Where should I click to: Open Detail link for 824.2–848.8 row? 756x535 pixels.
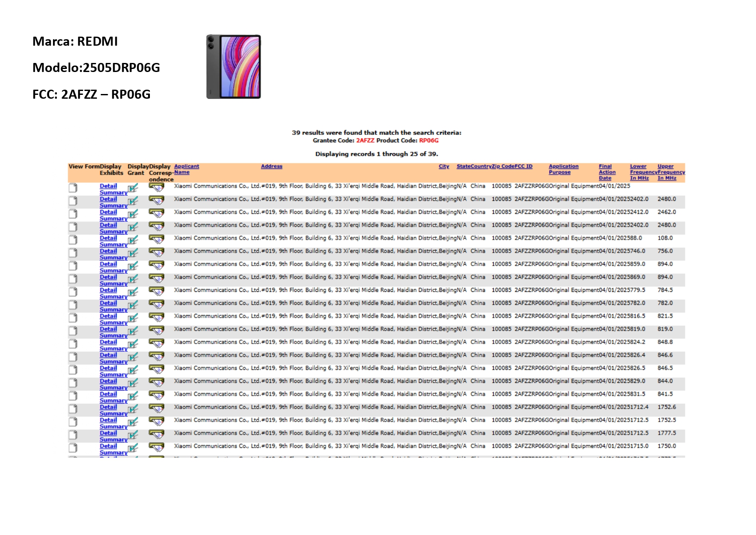coord(109,342)
